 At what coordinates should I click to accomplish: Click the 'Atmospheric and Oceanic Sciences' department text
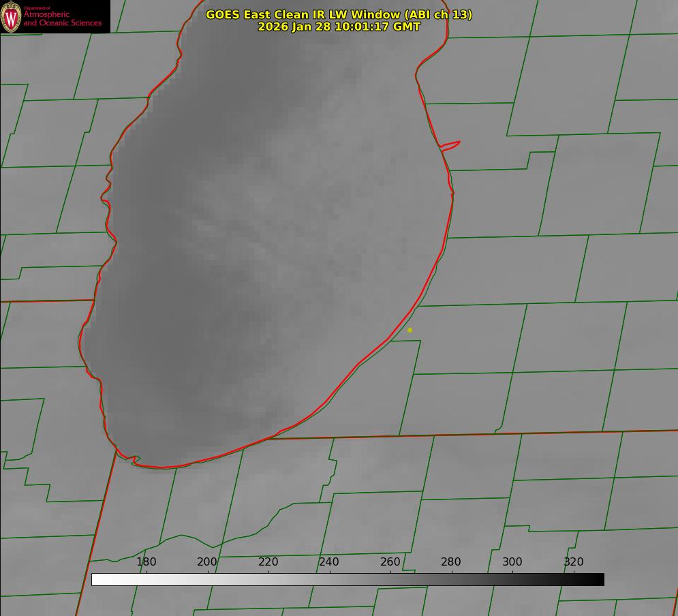pos(62,18)
